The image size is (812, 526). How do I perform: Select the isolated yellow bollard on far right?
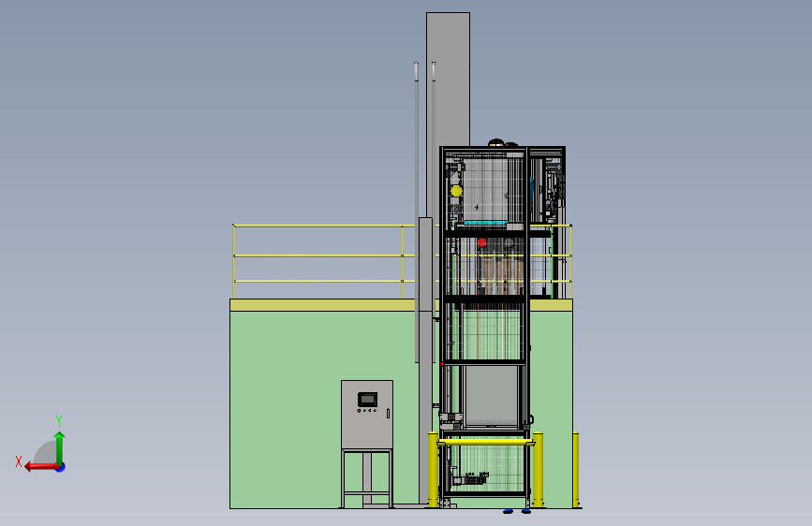click(576, 470)
